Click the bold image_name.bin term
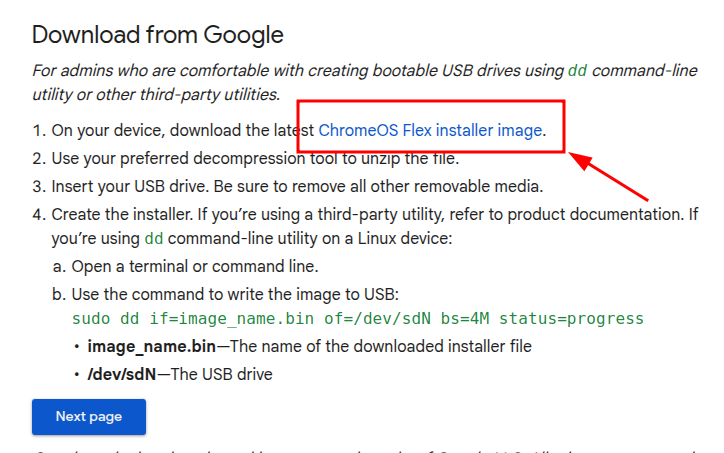Viewport: 724px width, 453px height. pos(151,346)
